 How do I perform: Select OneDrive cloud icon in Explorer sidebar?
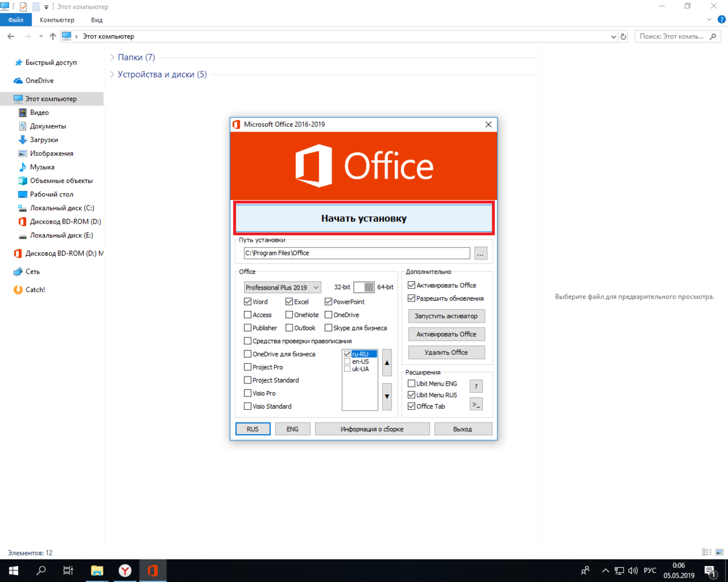point(18,81)
